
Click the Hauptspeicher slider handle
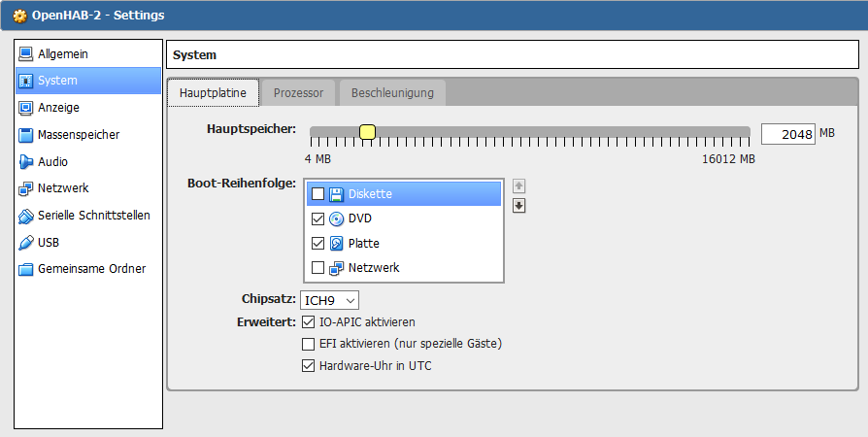(367, 133)
